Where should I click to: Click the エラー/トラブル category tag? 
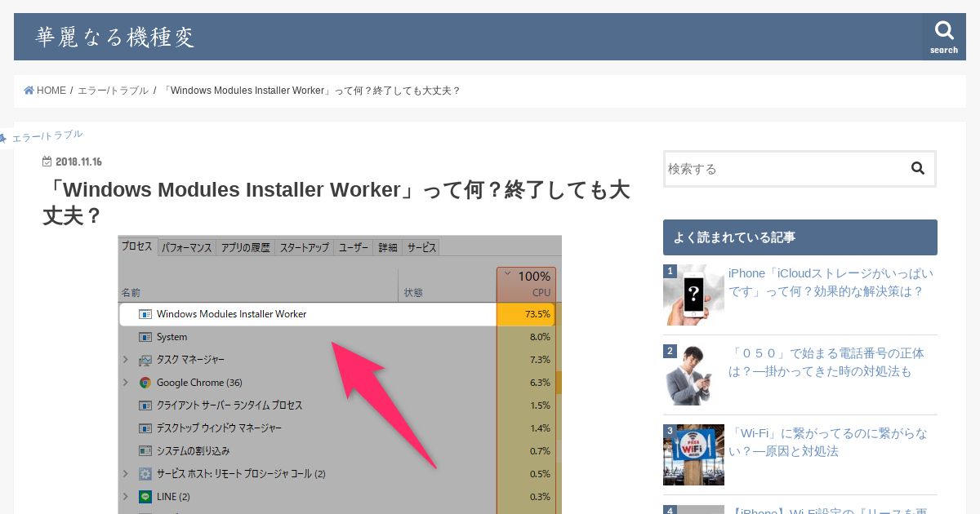(x=47, y=135)
